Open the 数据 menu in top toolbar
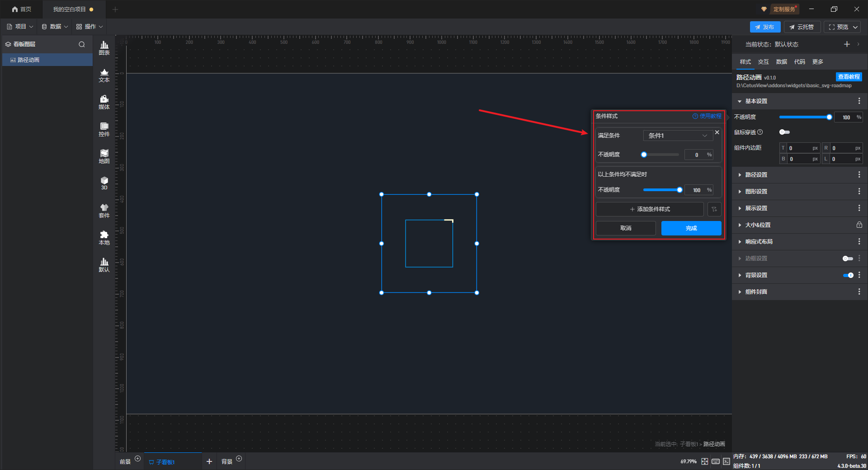This screenshot has height=470, width=868. (55, 27)
